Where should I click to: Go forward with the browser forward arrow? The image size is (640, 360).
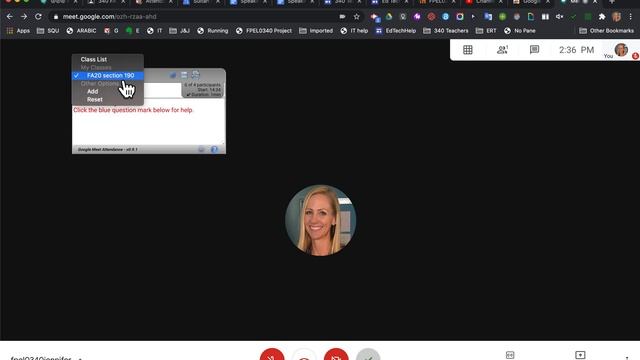[24, 17]
